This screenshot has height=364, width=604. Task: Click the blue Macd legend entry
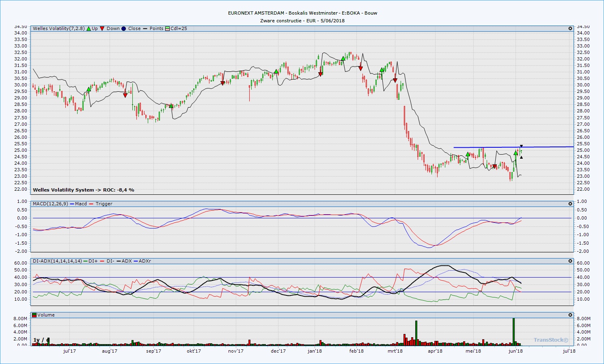[78, 204]
